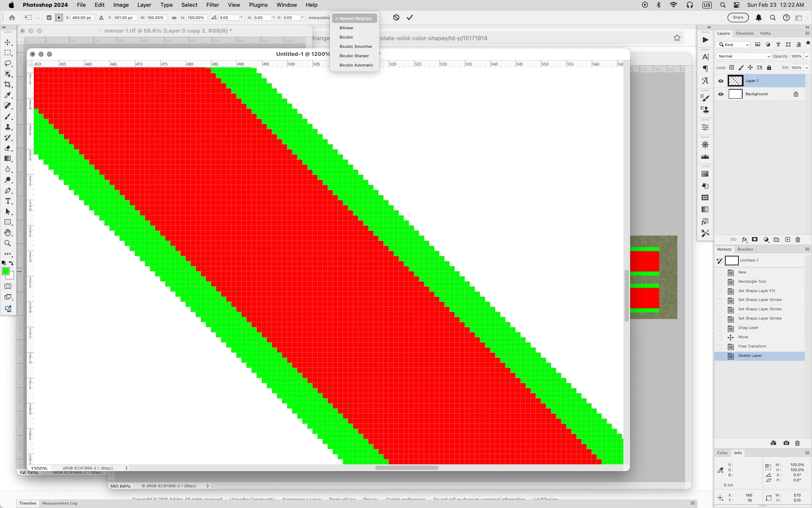This screenshot has width=812, height=508.
Task: Select the Hand tool
Action: [x=8, y=233]
